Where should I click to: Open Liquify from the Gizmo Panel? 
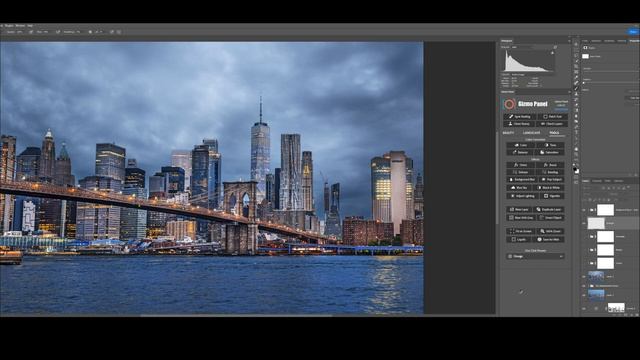coord(519,240)
